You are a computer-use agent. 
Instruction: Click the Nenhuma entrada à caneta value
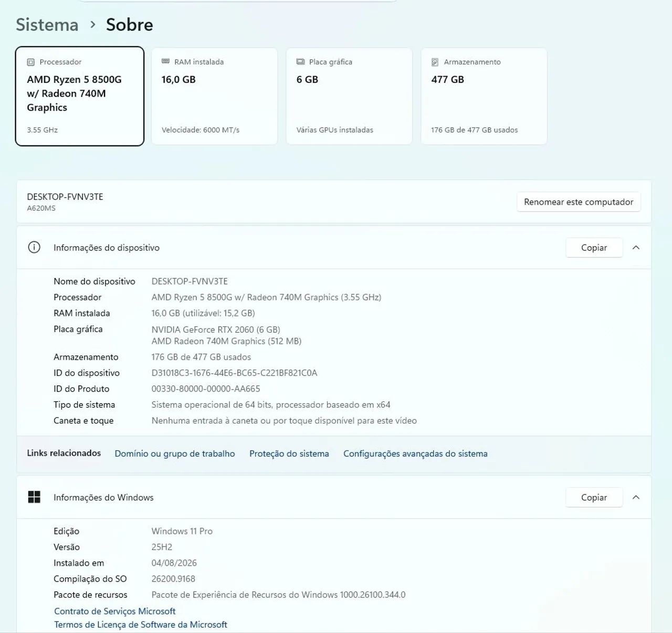point(284,420)
